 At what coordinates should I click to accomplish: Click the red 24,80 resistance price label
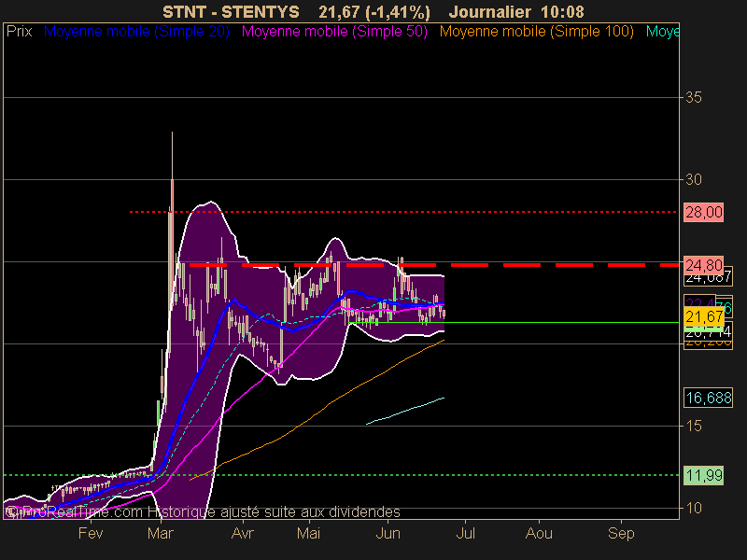point(704,265)
